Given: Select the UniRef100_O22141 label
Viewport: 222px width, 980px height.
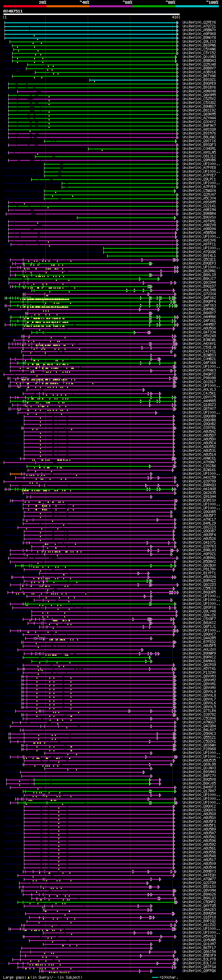Looking at the screenshot, I should pyautogui.click(x=199, y=206).
